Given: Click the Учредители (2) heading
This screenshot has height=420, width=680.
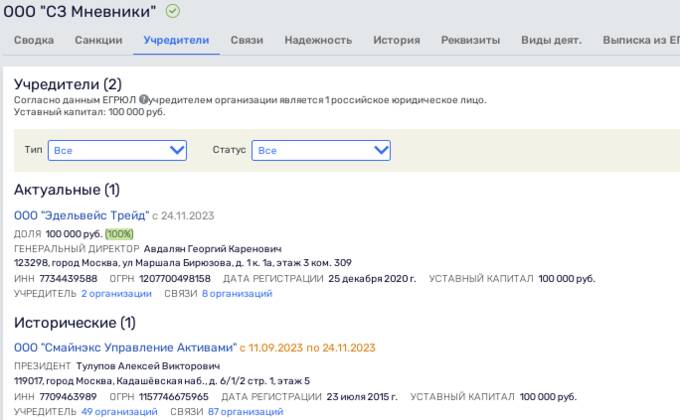Looking at the screenshot, I should click(x=68, y=84).
